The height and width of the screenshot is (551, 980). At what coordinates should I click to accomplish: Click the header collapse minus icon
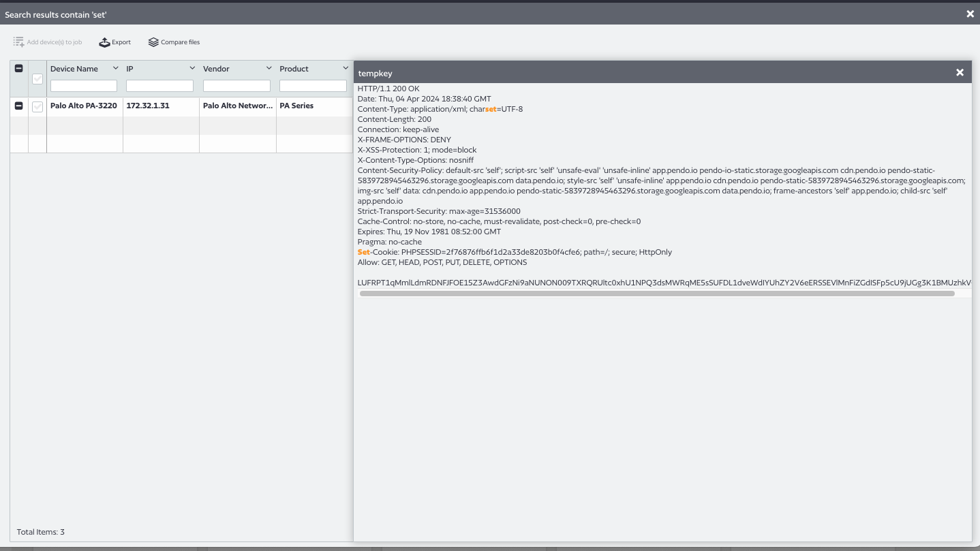18,68
